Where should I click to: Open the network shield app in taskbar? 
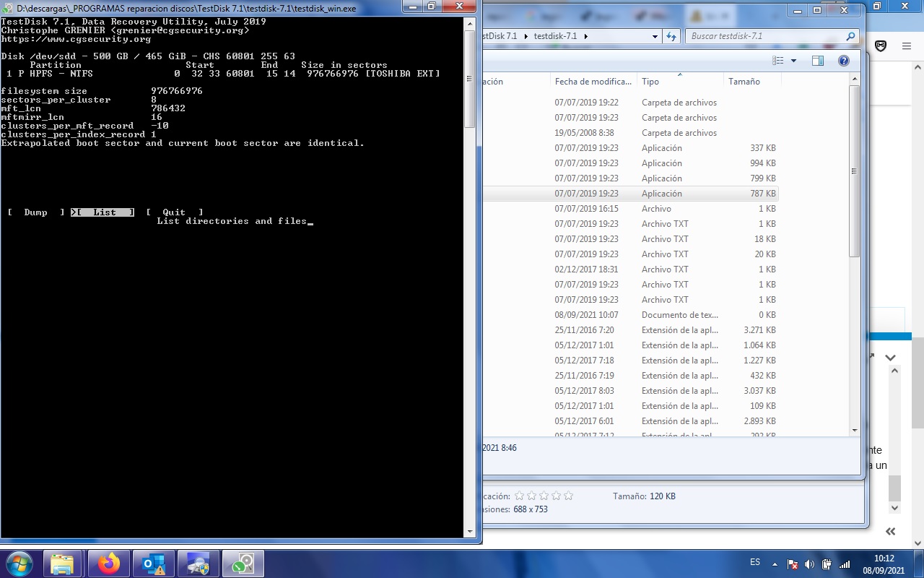[x=199, y=564]
